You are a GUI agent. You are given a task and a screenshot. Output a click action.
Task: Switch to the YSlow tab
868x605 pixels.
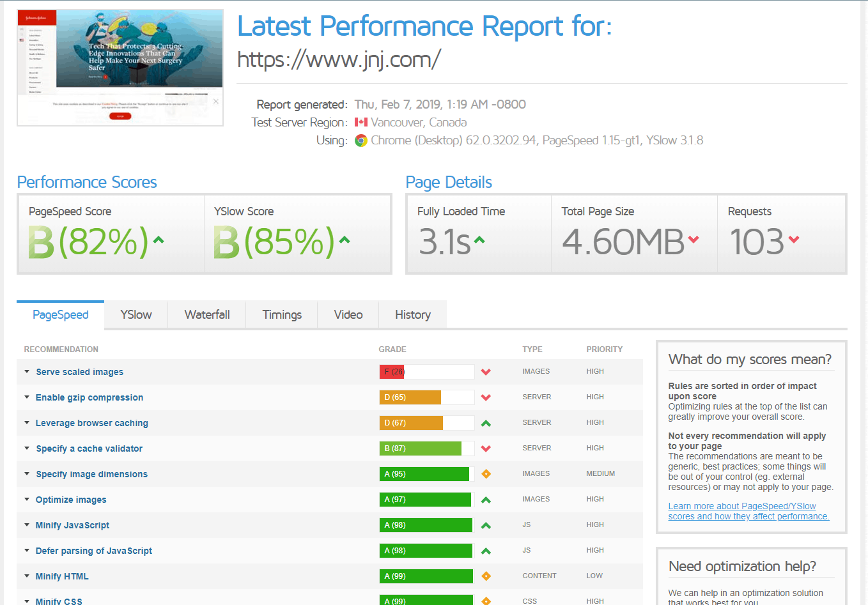(x=136, y=315)
